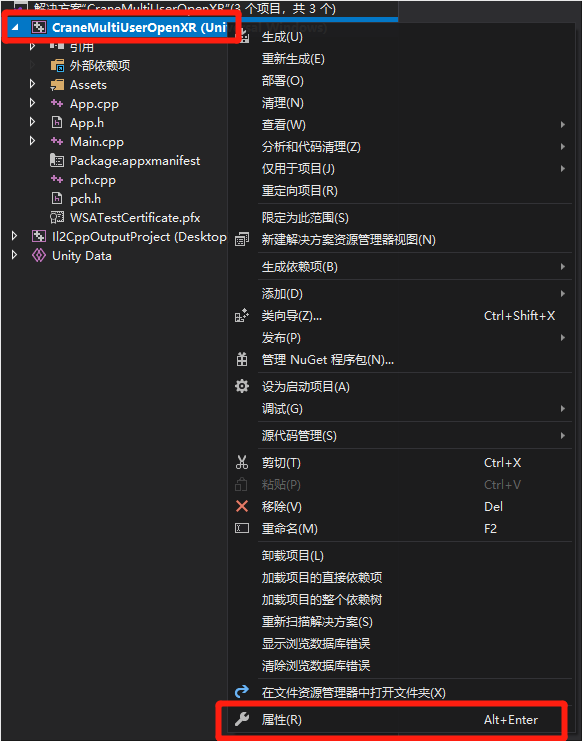Click the NuGet package icon

tap(242, 360)
